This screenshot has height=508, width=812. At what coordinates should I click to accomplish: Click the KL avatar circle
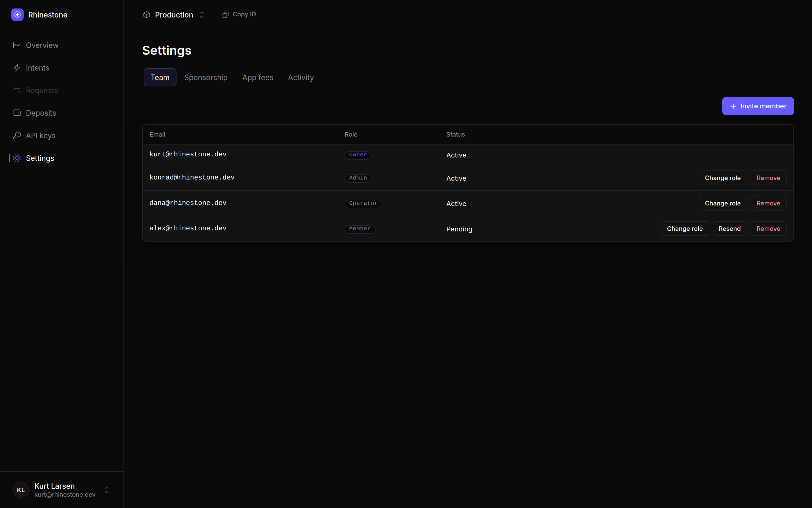(21, 490)
